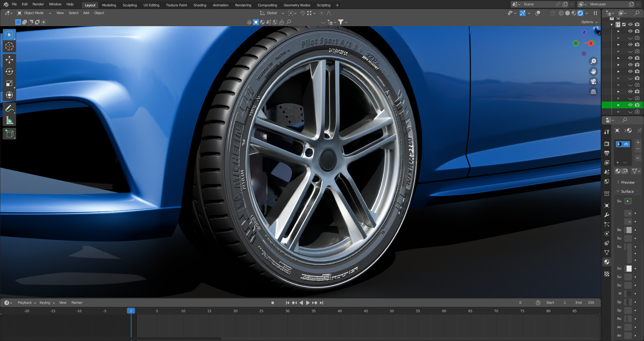644x341 pixels.
Task: Switch to the Modeling workspace tab
Action: coord(109,5)
